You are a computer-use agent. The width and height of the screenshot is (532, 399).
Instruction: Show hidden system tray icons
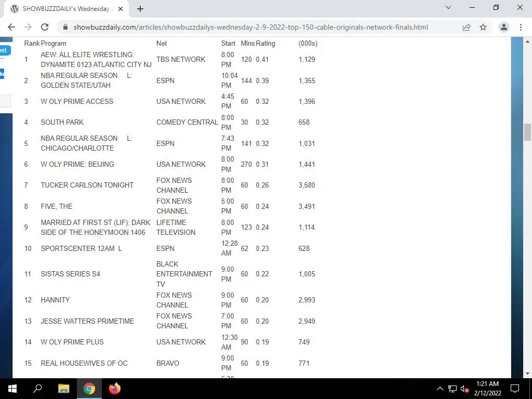[440, 389]
